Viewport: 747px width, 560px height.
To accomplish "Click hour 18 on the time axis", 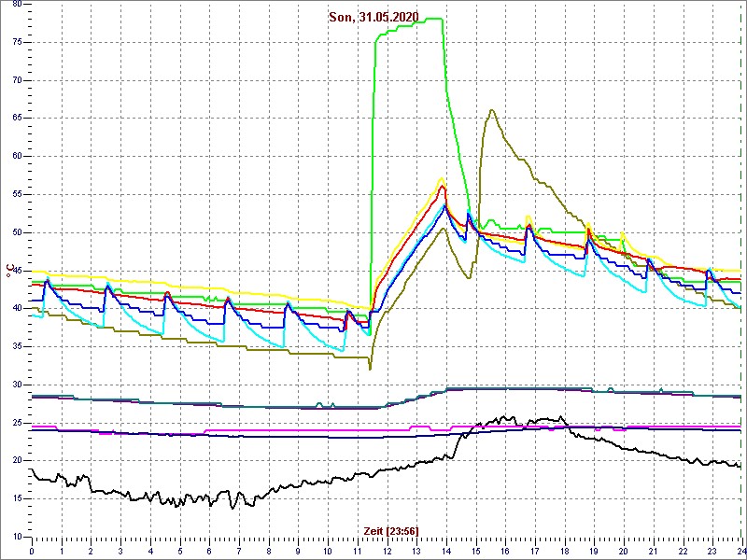I will (x=565, y=551).
